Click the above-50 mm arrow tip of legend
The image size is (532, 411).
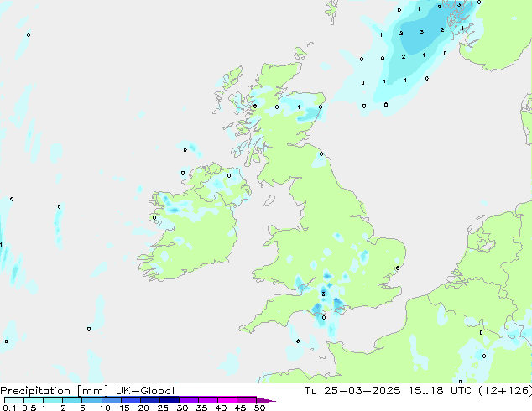point(266,400)
